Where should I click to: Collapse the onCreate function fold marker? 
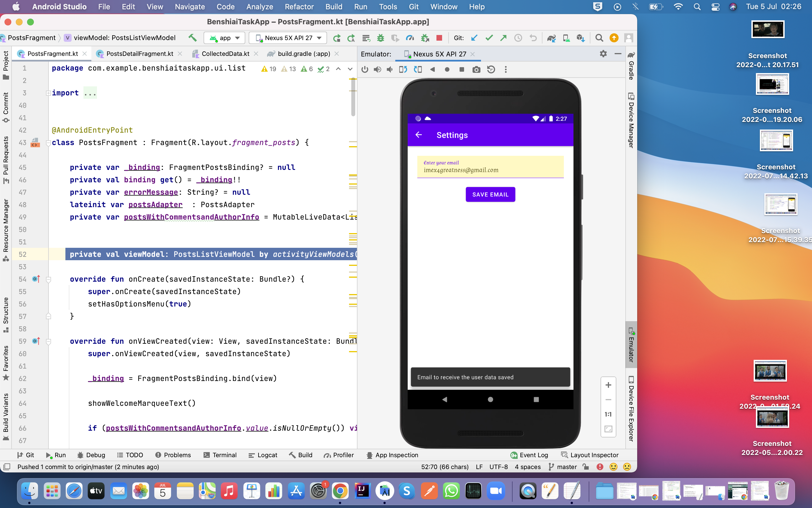48,279
